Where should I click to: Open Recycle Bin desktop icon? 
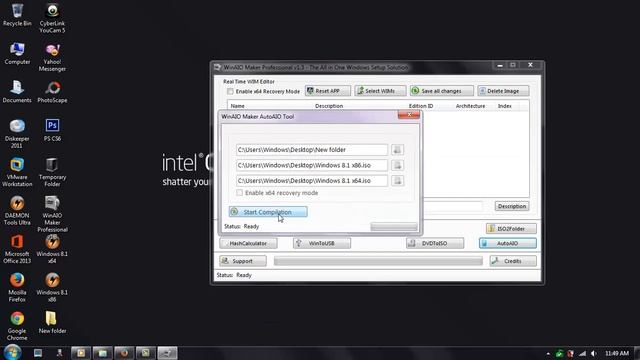[17, 15]
